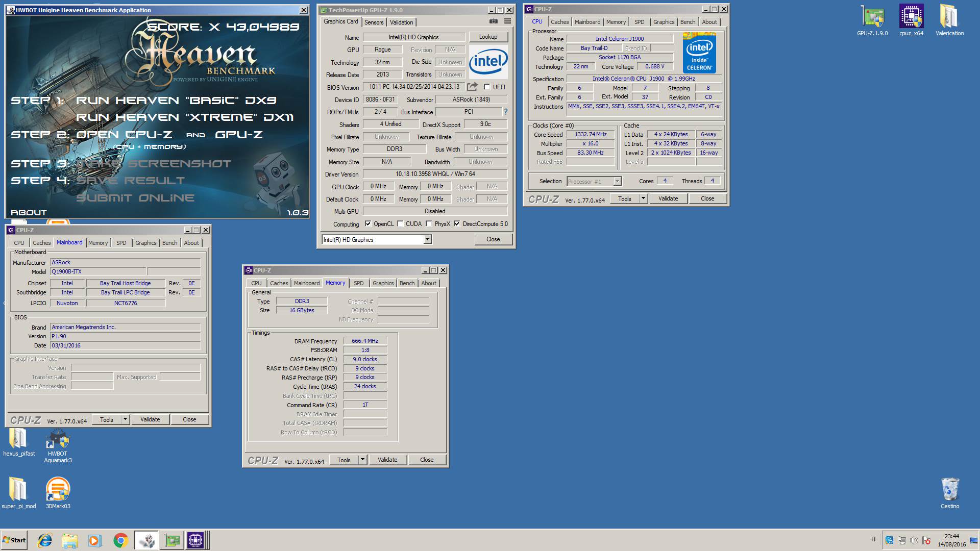Open Action Center flag tray icon
This screenshot has width=980, height=551.
point(926,540)
